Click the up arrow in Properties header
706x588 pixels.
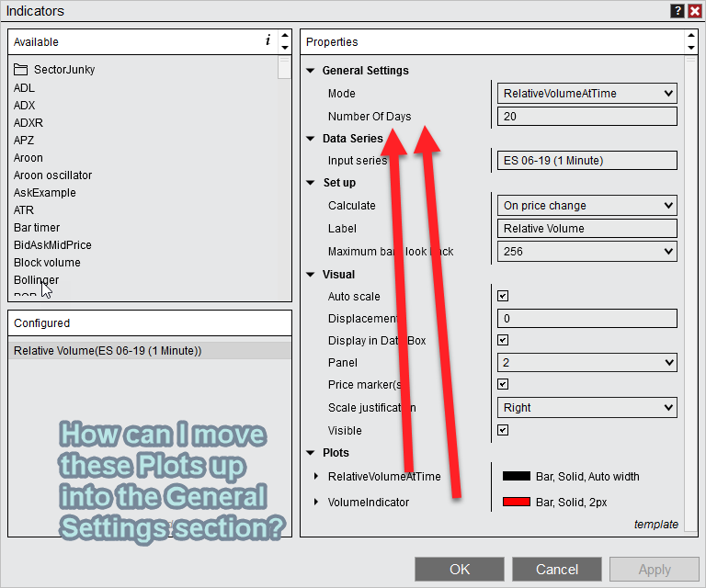click(x=691, y=35)
